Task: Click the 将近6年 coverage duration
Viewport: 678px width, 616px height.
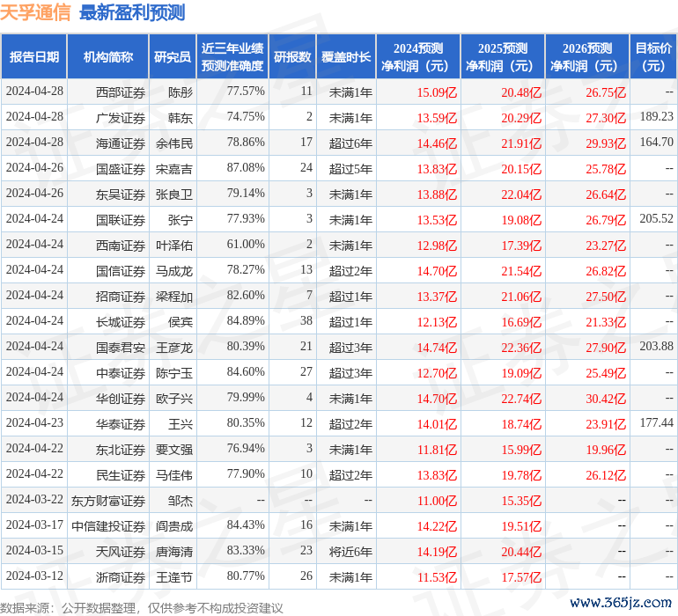Action: click(x=350, y=552)
